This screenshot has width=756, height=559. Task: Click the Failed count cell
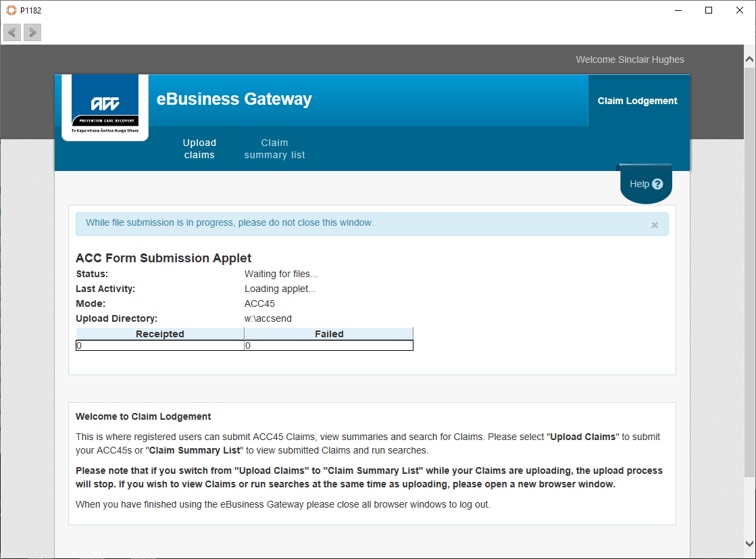329,345
